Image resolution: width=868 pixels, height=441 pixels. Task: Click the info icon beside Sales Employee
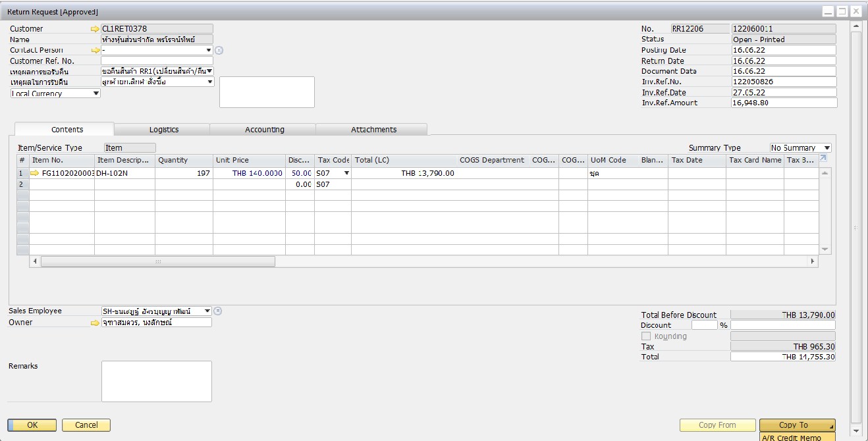tap(218, 311)
